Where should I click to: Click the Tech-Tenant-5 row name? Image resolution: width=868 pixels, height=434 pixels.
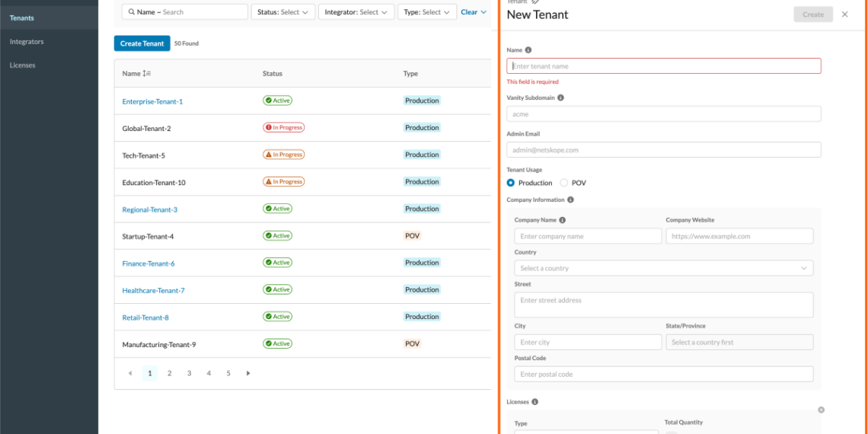pos(143,155)
